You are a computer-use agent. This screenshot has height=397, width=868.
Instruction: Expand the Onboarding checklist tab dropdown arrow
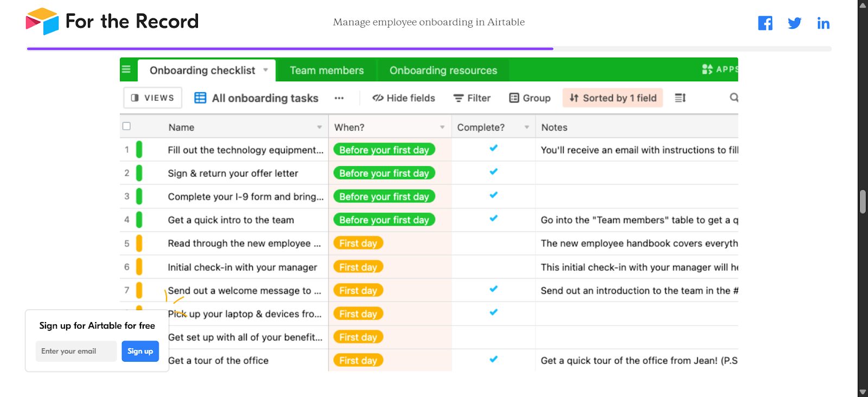[x=266, y=70]
